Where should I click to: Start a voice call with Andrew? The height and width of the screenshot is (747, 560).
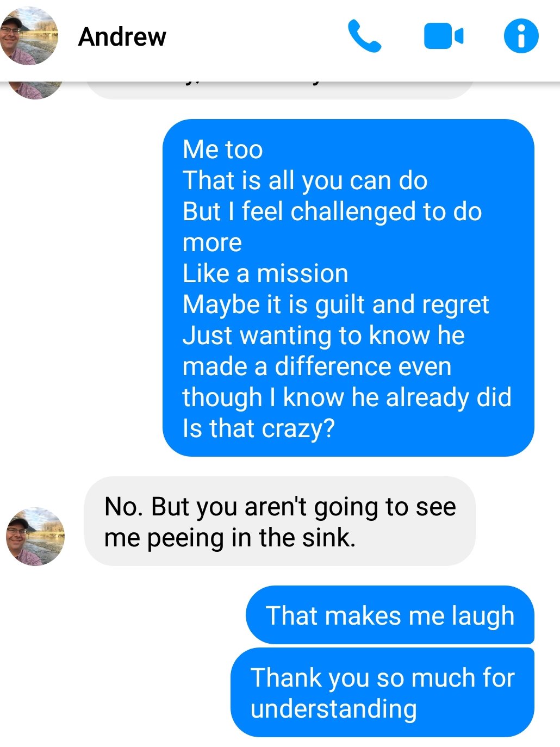364,36
